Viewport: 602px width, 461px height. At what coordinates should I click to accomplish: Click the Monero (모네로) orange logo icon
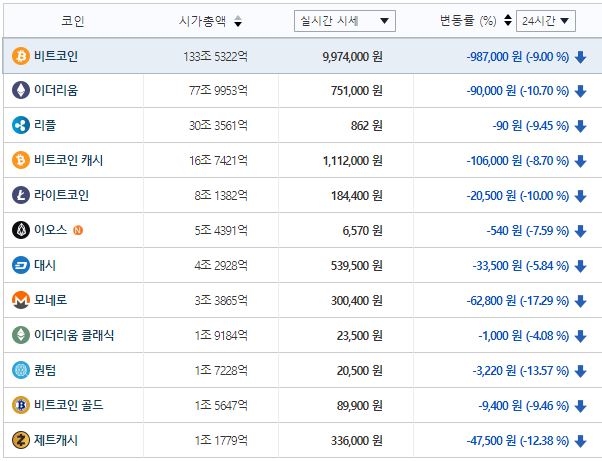pos(20,300)
